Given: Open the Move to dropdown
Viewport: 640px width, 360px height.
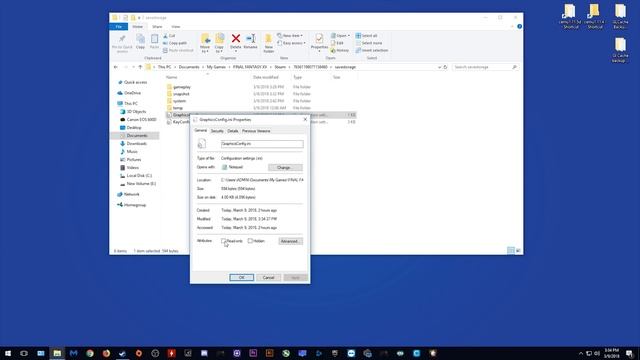Looking at the screenshot, I should coord(205,43).
